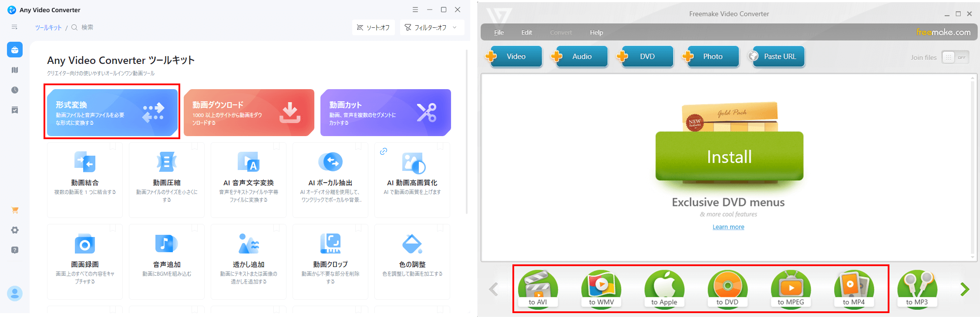Add a disc with the DVD button

(645, 57)
